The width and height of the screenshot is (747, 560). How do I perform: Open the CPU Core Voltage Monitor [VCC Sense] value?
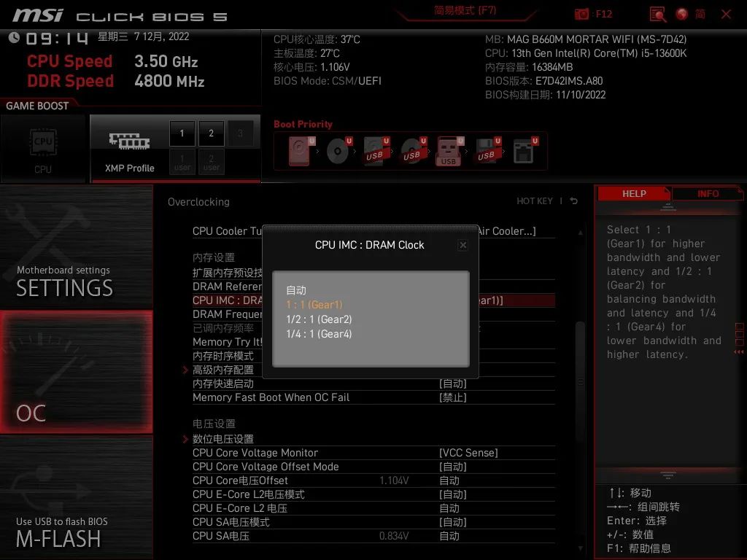(x=468, y=452)
